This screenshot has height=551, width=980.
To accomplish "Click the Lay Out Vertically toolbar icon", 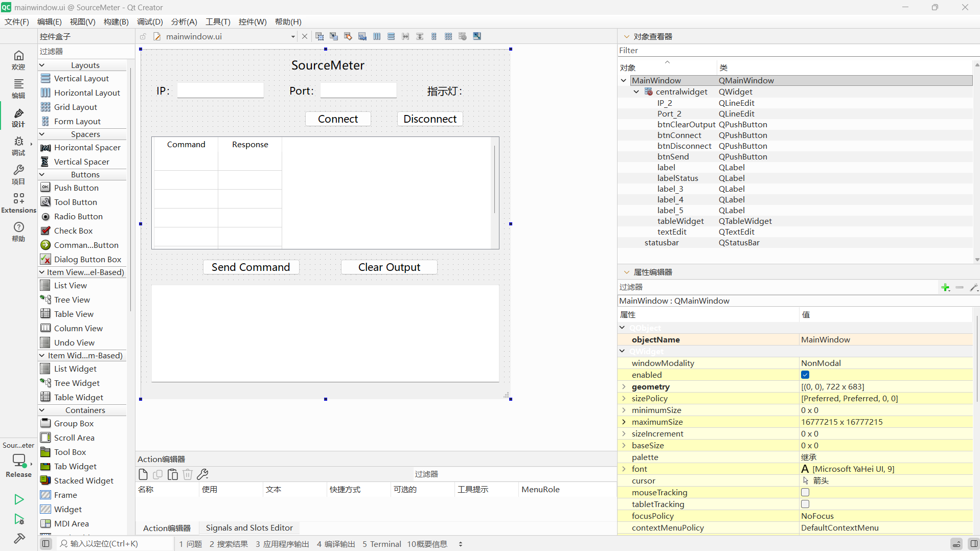I will pyautogui.click(x=391, y=36).
